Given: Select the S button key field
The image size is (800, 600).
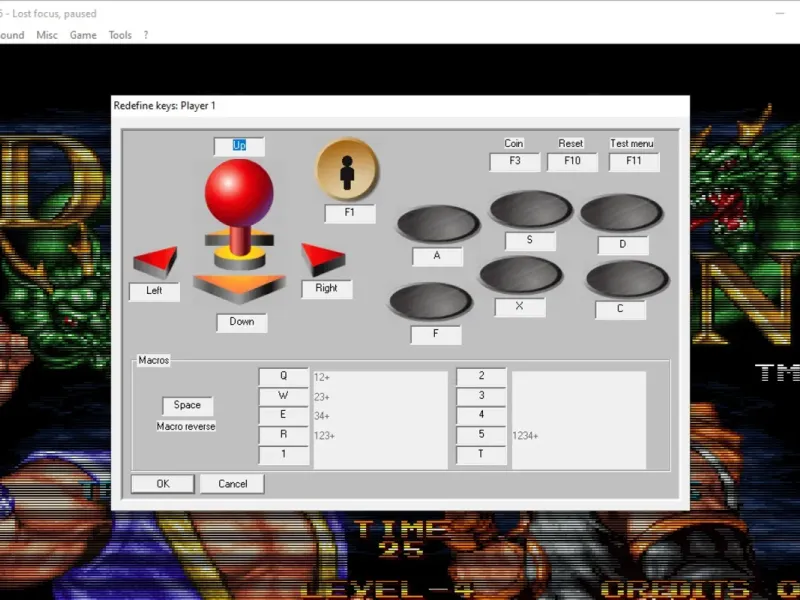Looking at the screenshot, I should [x=530, y=241].
